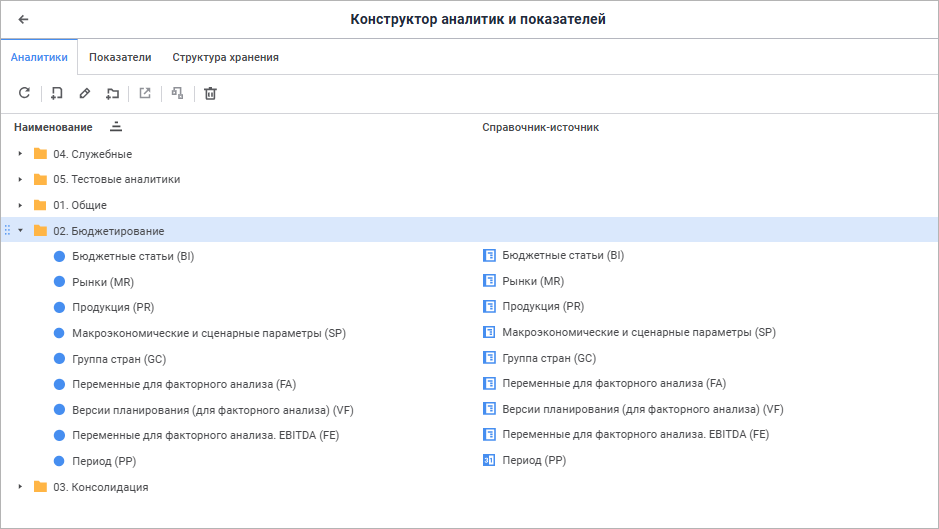Image resolution: width=939 pixels, height=529 pixels.
Task: Expand the 04. Служебные folder
Action: 20,154
